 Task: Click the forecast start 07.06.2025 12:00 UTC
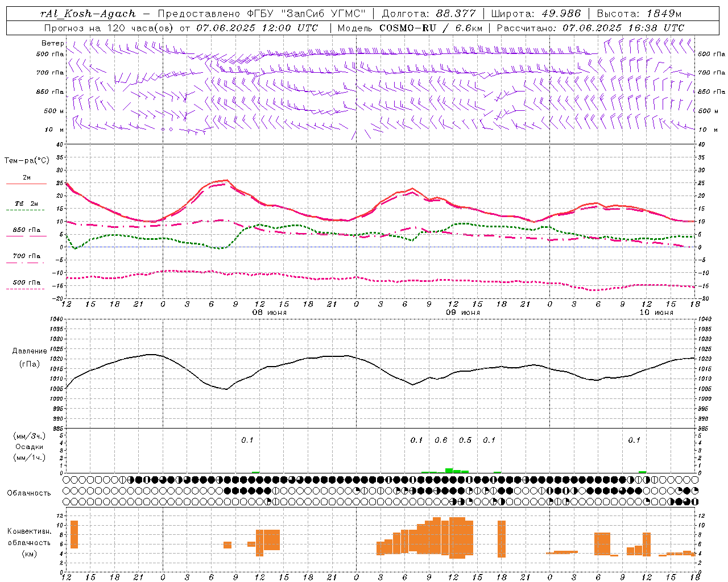257,28
